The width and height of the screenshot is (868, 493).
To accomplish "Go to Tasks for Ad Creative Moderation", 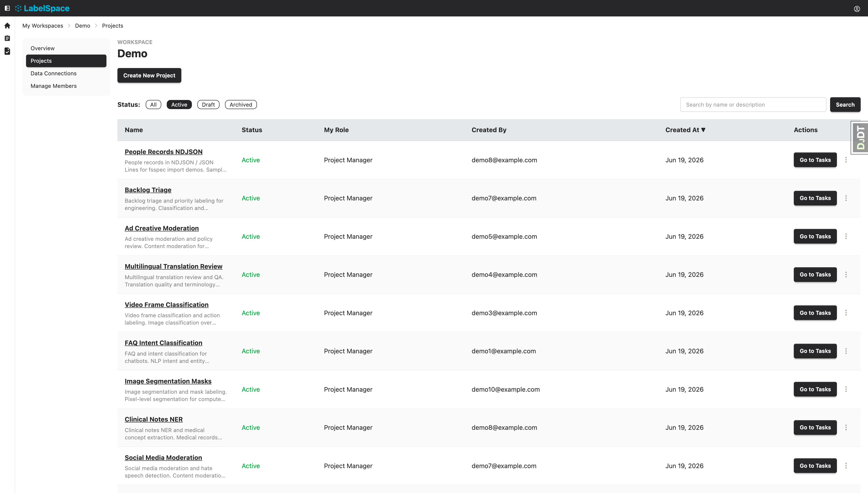I will (x=815, y=236).
